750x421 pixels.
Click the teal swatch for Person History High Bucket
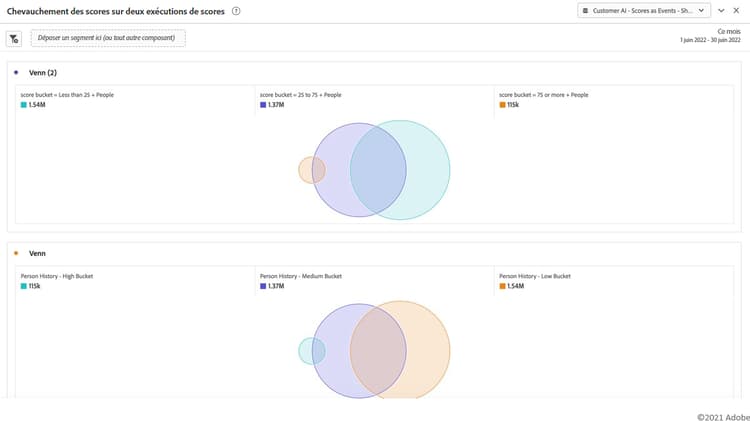pos(23,286)
